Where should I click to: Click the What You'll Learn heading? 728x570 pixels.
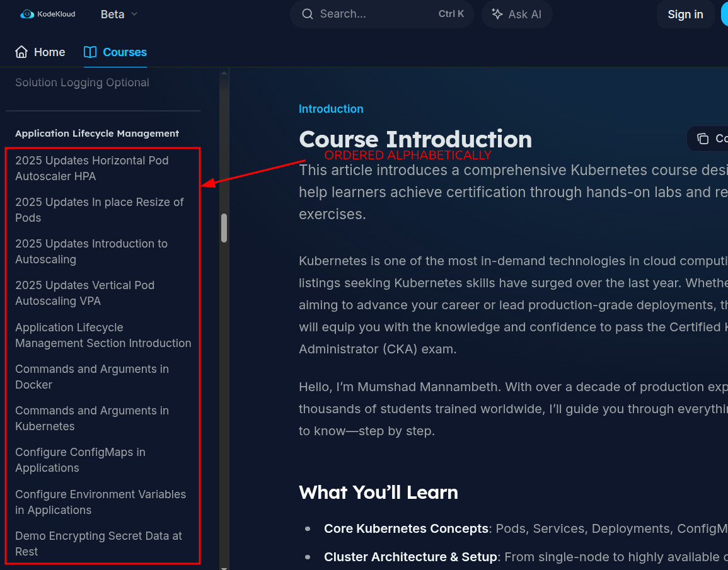pos(378,493)
